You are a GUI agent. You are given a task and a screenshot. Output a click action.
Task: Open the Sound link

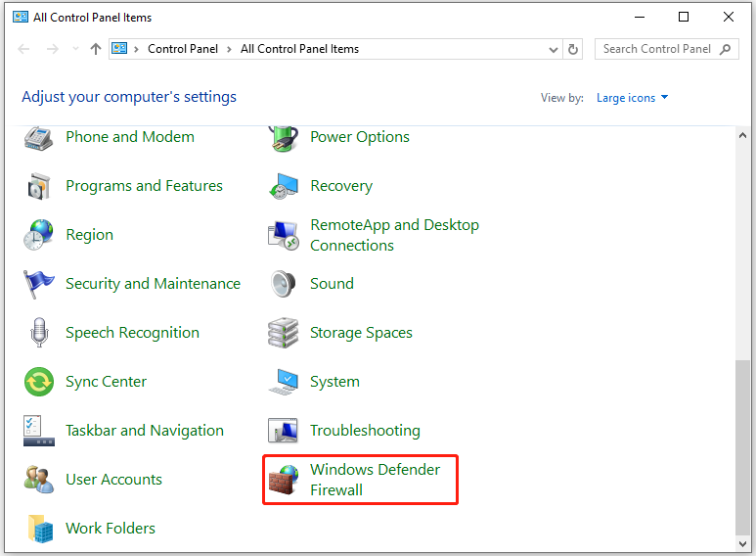point(332,284)
